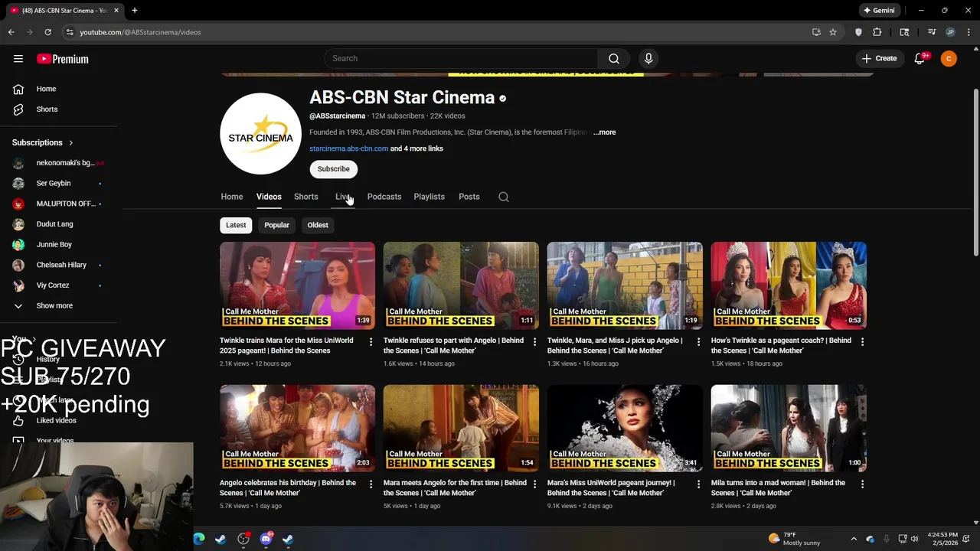This screenshot has width=980, height=551.
Task: Go back in browser history
Action: click(11, 32)
